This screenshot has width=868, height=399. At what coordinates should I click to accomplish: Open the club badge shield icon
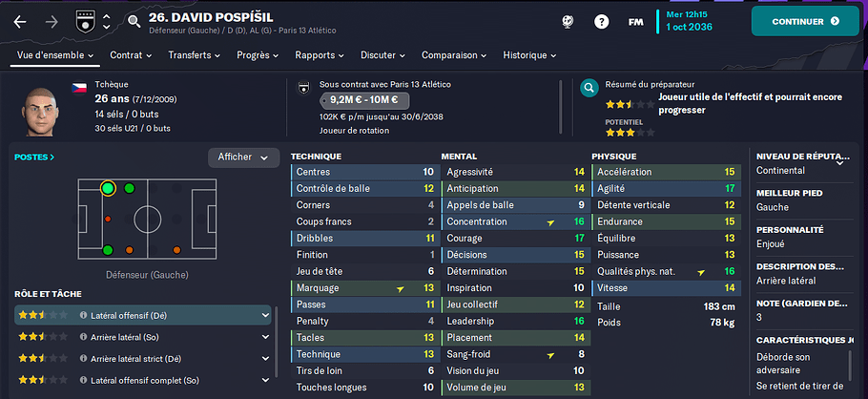[x=85, y=22]
